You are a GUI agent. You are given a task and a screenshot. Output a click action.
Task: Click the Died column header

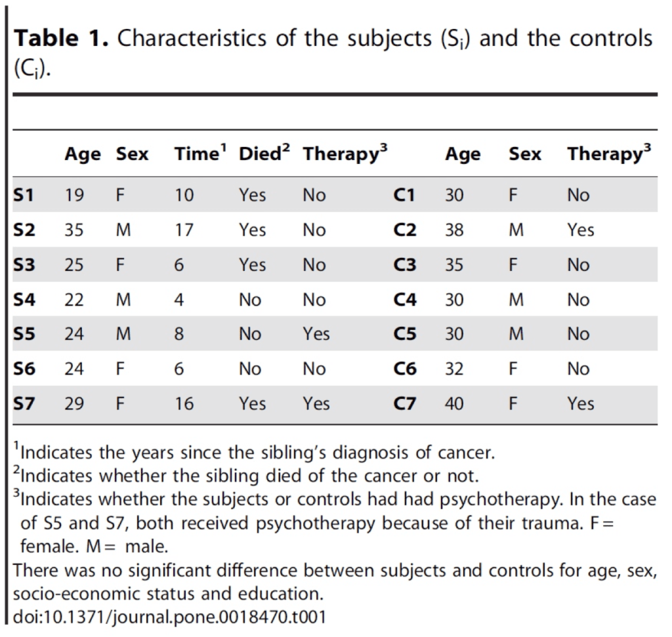click(264, 153)
